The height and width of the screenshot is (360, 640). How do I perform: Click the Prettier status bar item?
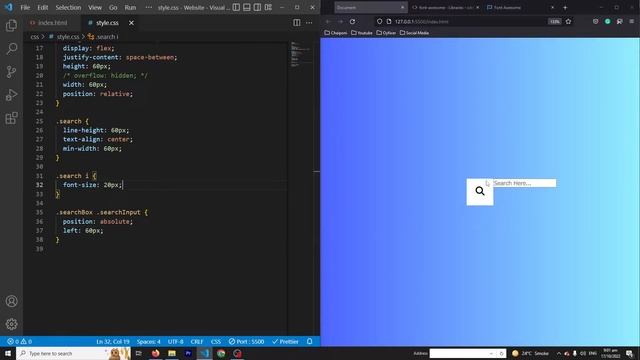285,342
